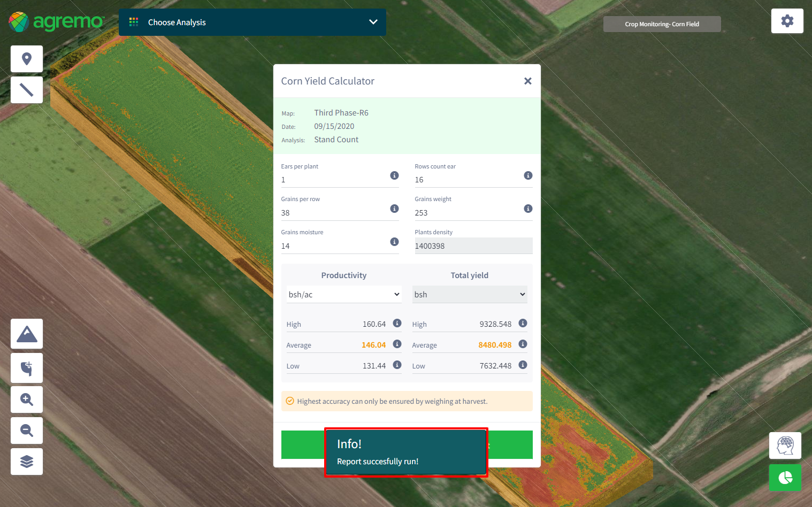The image size is (812, 507).
Task: Open the AI brain analysis icon
Action: (785, 445)
